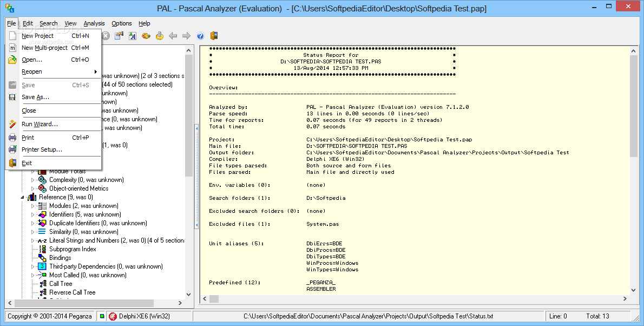The width and height of the screenshot is (644, 326).
Task: Collapse the Reference tree node
Action: [x=23, y=197]
